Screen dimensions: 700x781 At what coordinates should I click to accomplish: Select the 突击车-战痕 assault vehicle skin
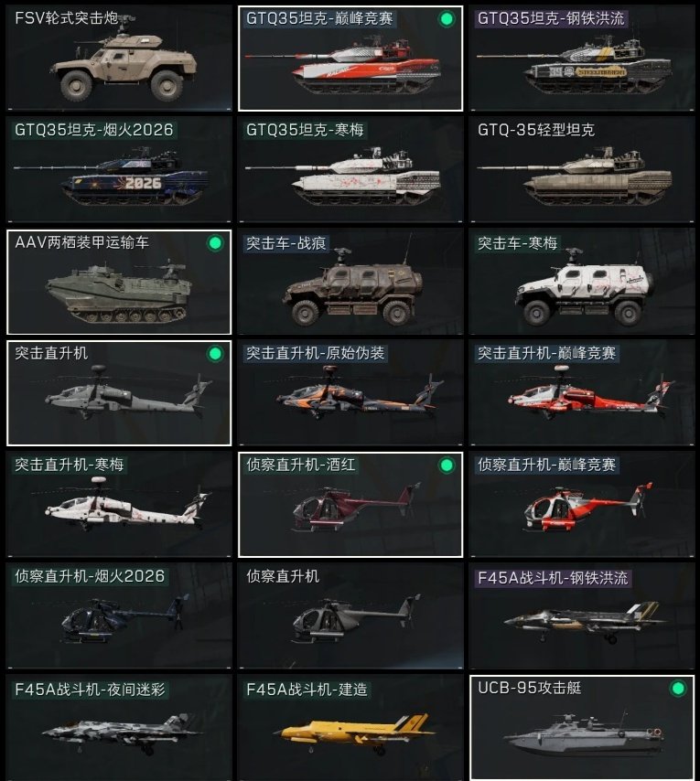click(x=350, y=282)
